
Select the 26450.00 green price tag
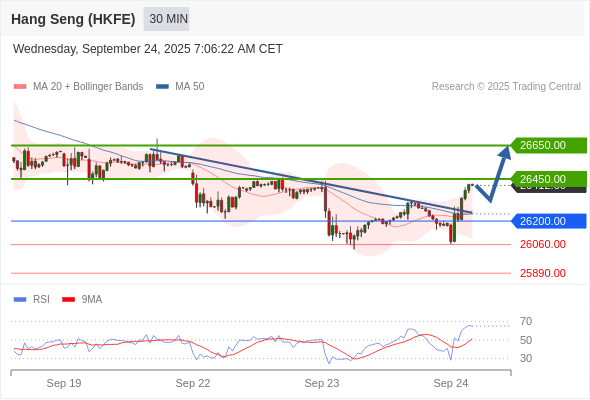click(x=548, y=179)
